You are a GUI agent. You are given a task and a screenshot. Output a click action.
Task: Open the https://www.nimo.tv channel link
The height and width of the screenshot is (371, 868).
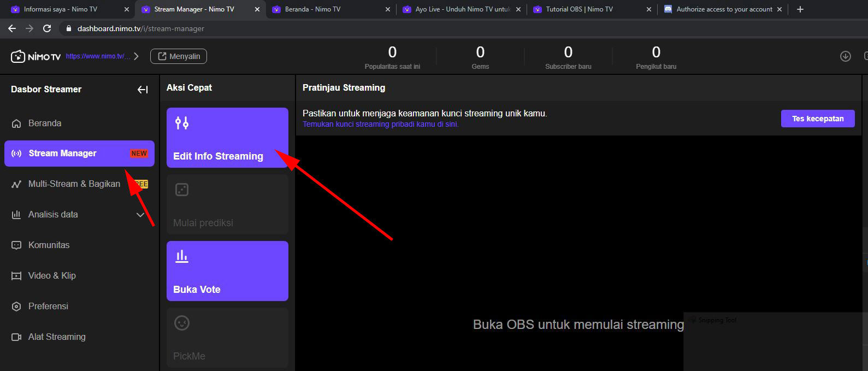(98, 56)
